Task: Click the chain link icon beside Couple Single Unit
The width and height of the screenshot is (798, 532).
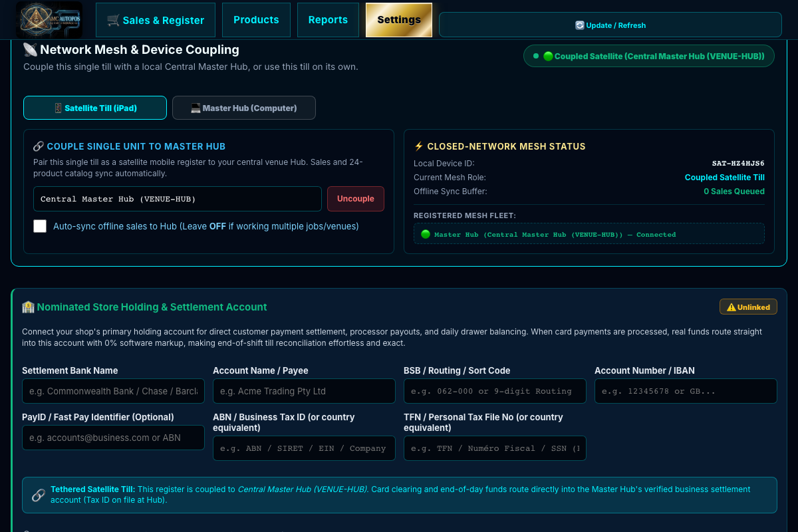Action: 39,146
